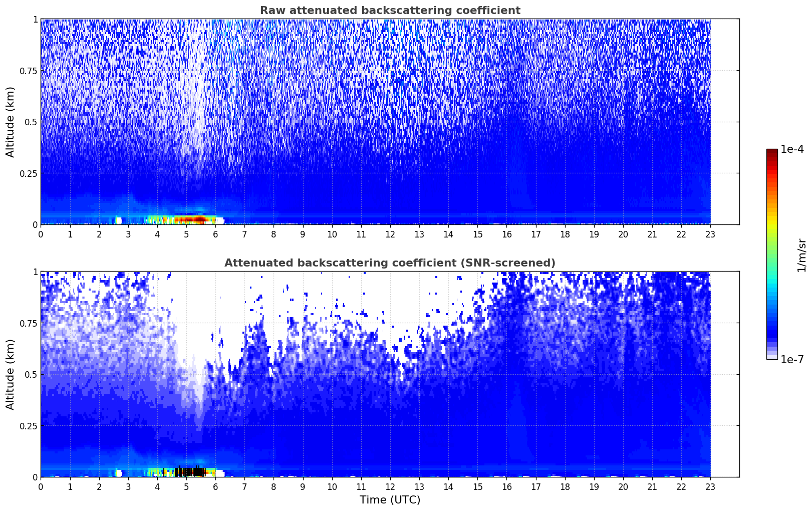Image resolution: width=812 pixels, height=511 pixels.
Task: Click the backscatter colorbar gradient
Action: (x=772, y=254)
